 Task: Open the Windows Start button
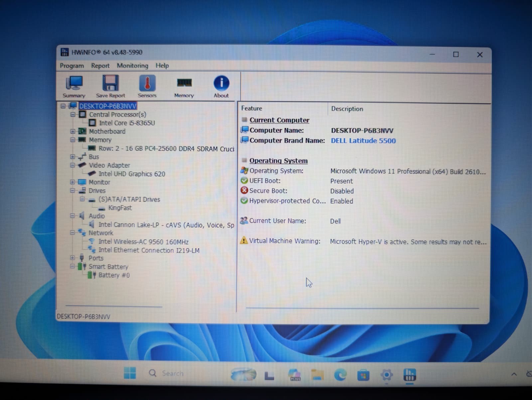pyautogui.click(x=130, y=373)
